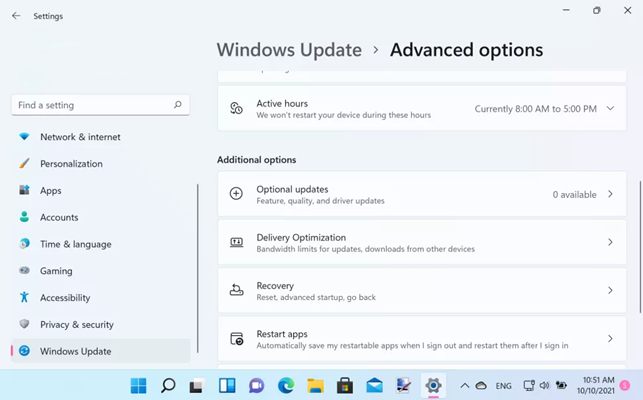Click the Gaming controller icon
This screenshot has height=400, width=643.
(24, 270)
